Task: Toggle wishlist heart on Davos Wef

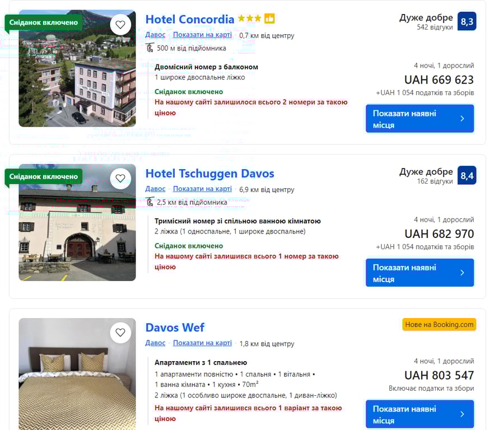Action: tap(120, 333)
